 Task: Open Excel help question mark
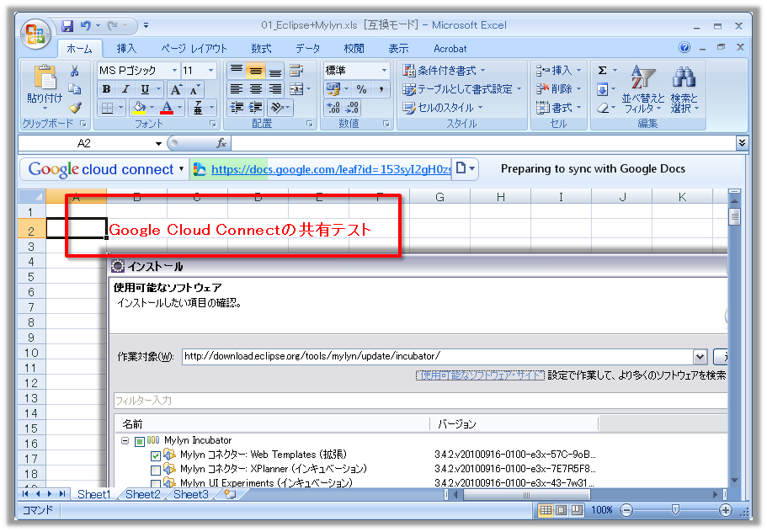(x=684, y=47)
